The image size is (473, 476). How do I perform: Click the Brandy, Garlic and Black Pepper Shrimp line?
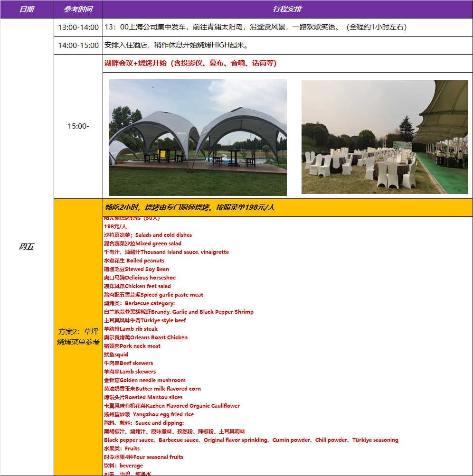179,312
